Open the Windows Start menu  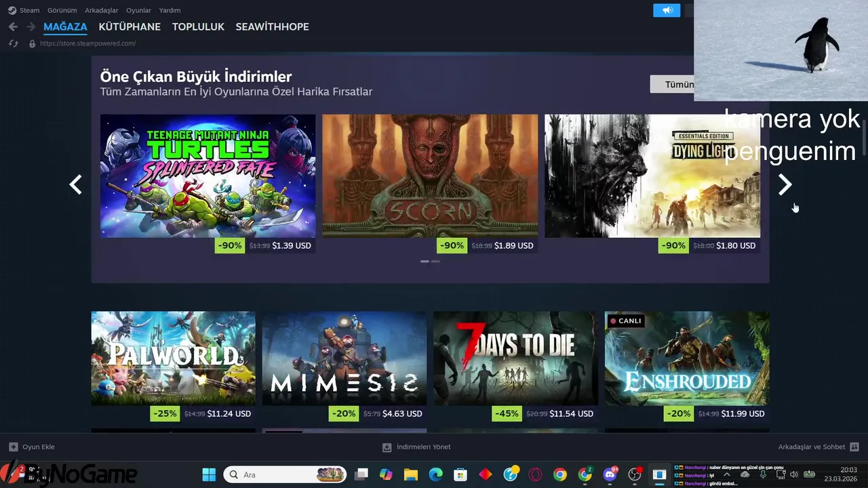tap(209, 474)
